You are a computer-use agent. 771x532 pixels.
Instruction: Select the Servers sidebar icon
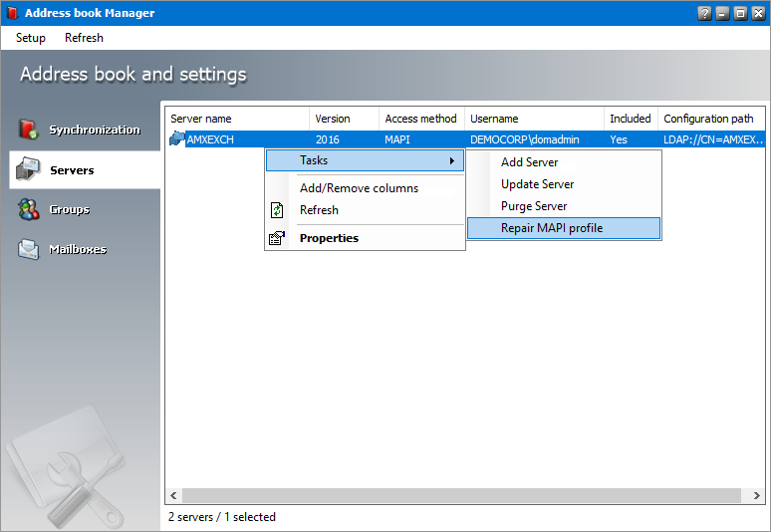click(28, 170)
